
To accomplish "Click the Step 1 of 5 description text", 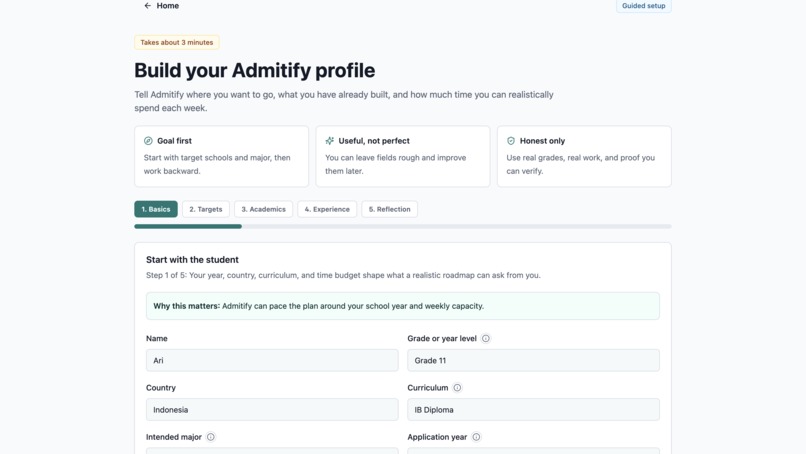I will [343, 275].
